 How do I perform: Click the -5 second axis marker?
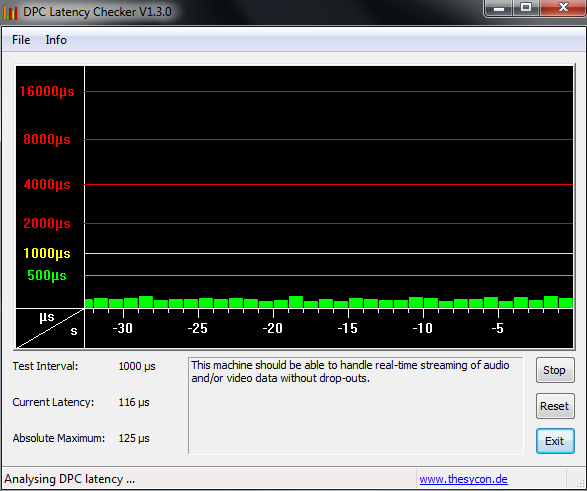(497, 328)
